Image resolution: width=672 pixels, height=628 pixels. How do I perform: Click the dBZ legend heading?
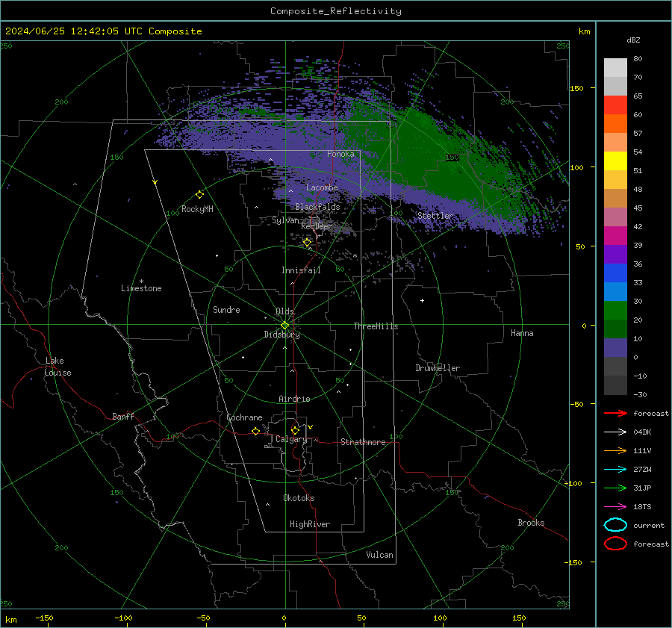click(x=633, y=40)
